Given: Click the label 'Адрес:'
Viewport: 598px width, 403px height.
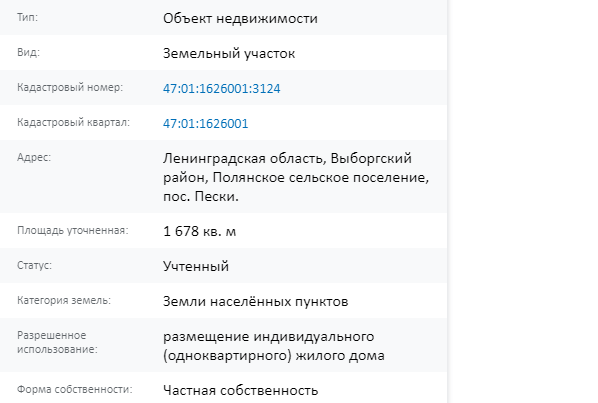Looking at the screenshot, I should point(34,157).
